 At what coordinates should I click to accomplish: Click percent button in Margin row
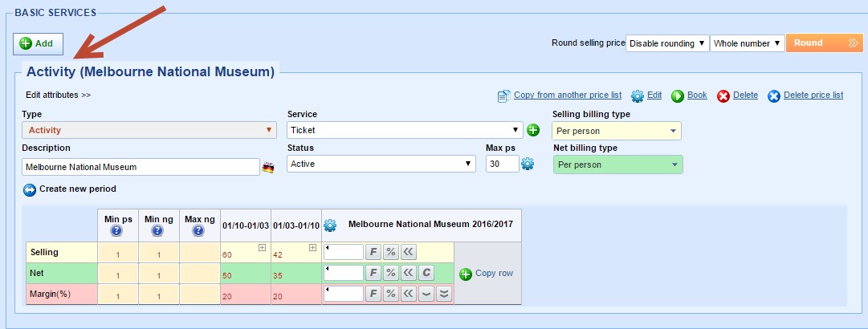[391, 294]
